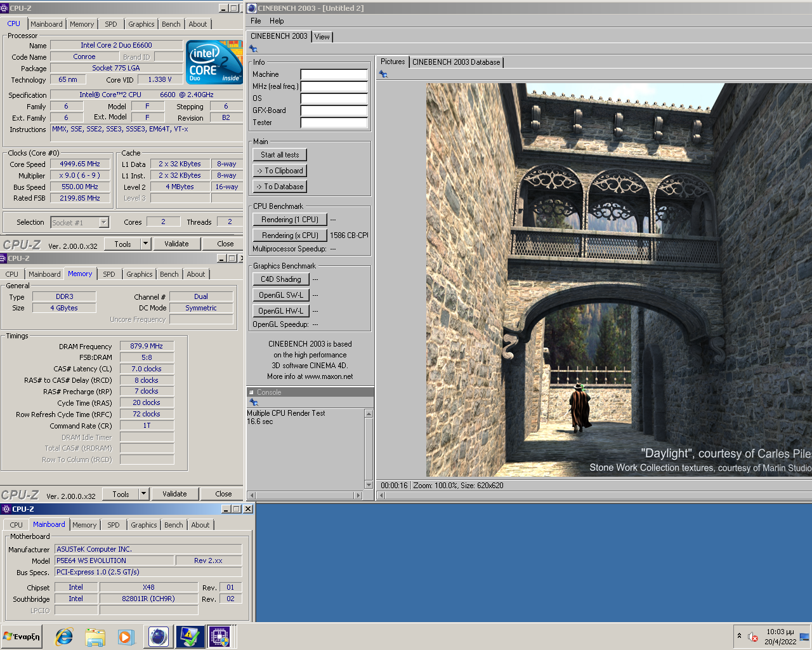Open Mainboard tab in the top CPU-Z window
The image size is (812, 650).
(47, 24)
